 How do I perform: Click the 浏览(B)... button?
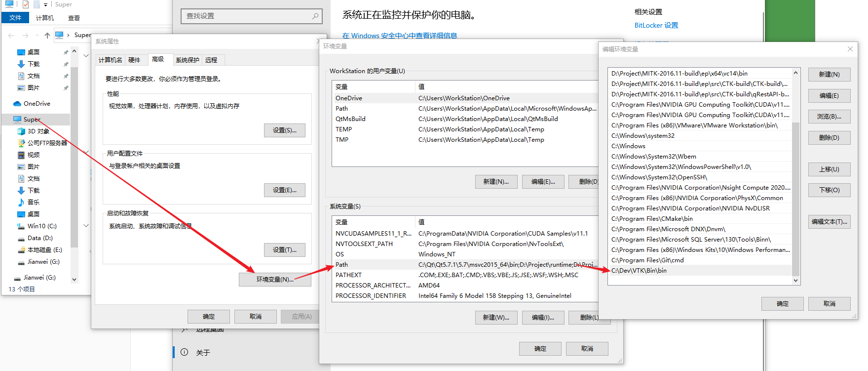coord(829,117)
